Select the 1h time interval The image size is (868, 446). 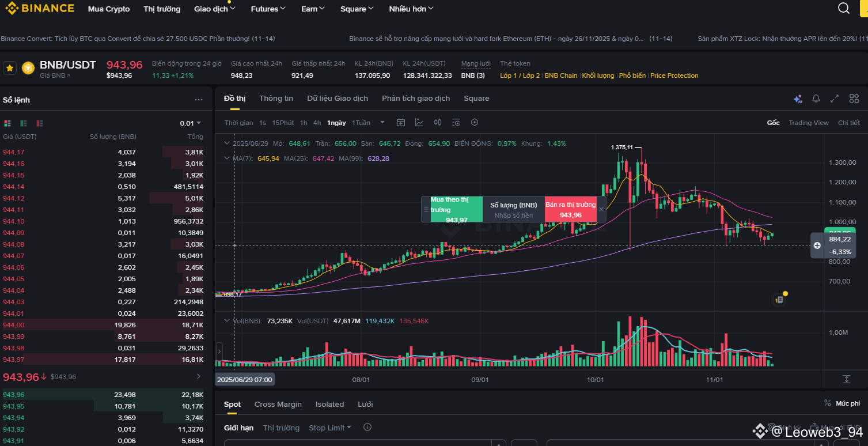point(304,123)
